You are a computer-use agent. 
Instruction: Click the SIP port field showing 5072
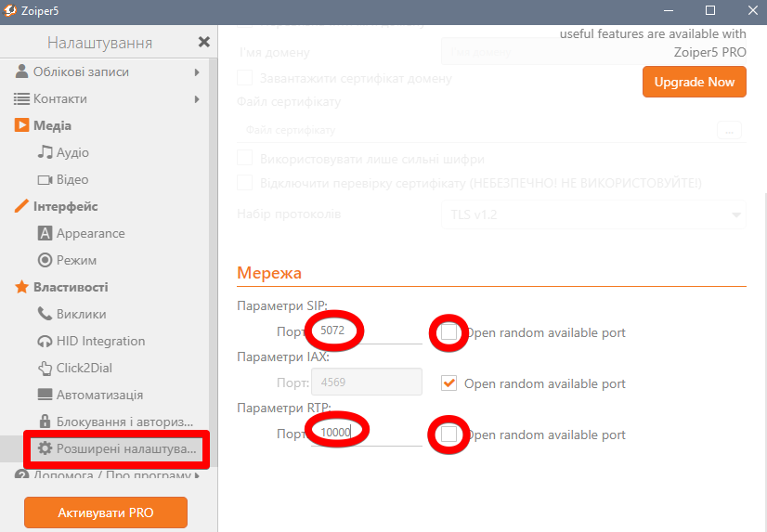click(x=368, y=331)
